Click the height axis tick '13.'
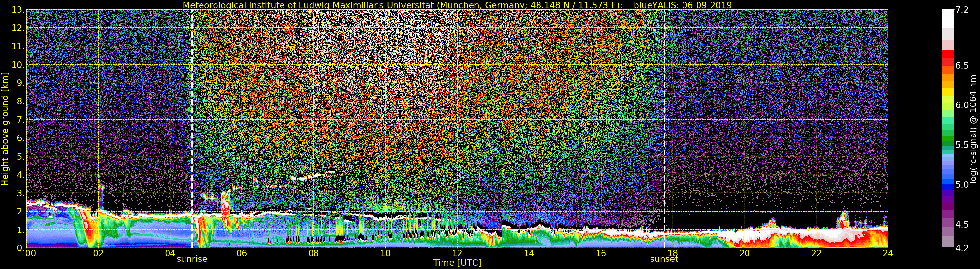 (x=18, y=10)
